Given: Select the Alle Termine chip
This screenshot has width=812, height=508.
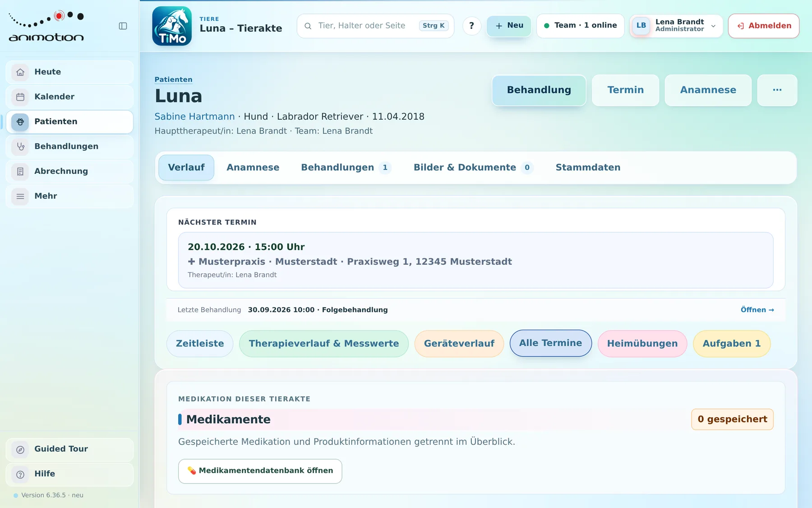Looking at the screenshot, I should 551,343.
